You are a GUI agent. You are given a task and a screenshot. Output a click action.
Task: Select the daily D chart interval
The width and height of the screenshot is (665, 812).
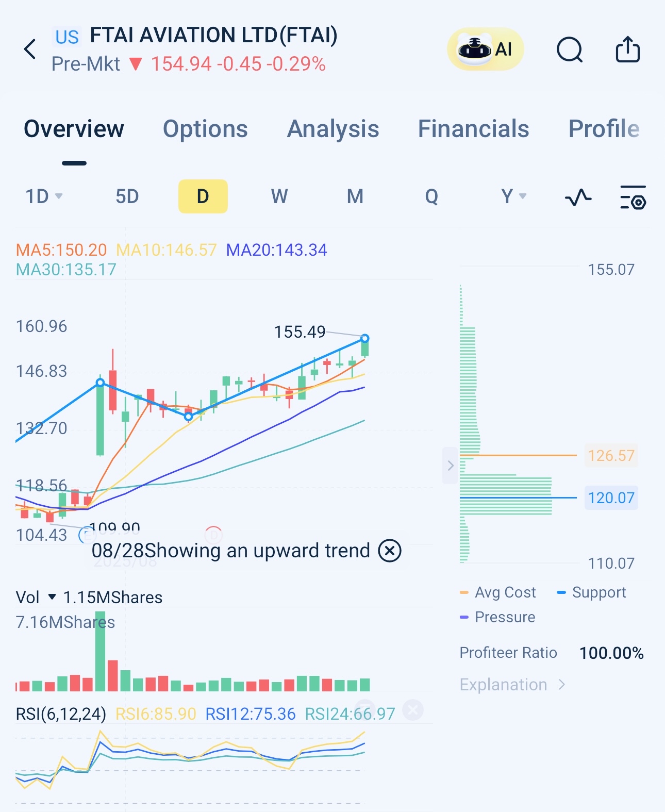(203, 196)
